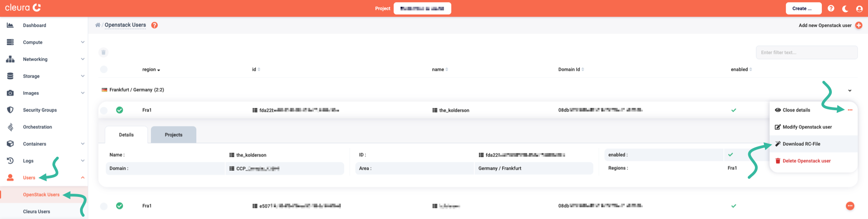Open the actions button on the e507 row

click(x=850, y=206)
